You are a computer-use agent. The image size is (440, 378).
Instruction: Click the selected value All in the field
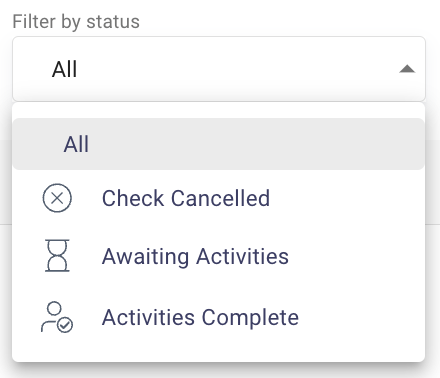click(64, 69)
